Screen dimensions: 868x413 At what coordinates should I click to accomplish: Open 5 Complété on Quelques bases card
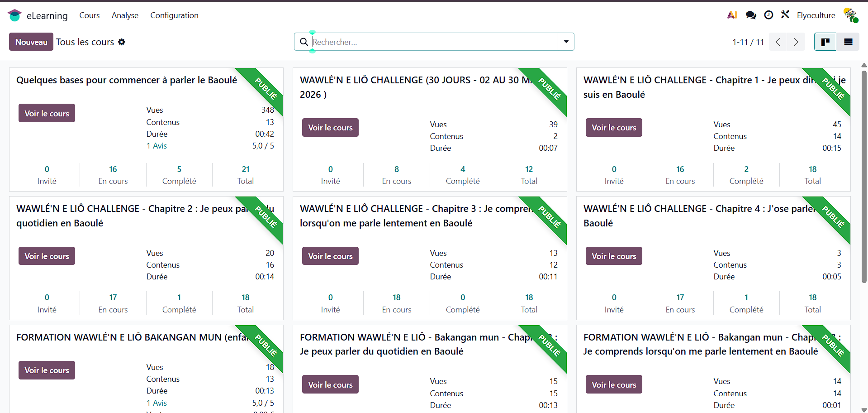coord(179,175)
